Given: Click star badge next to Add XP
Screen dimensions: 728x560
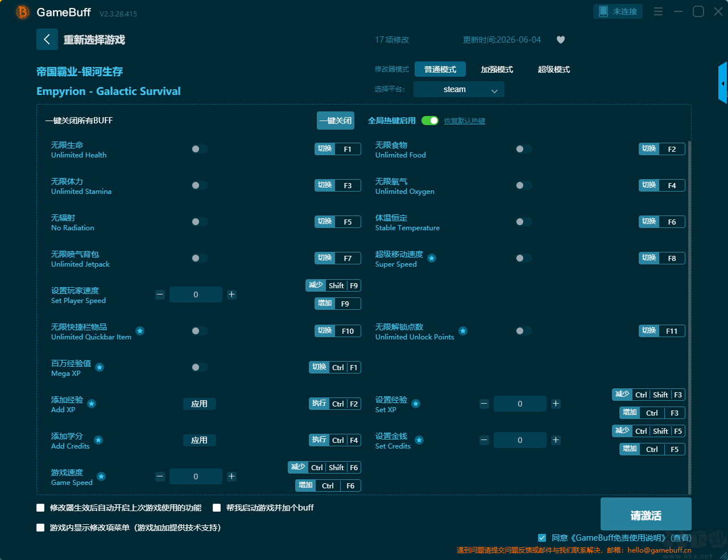Looking at the screenshot, I should (92, 404).
